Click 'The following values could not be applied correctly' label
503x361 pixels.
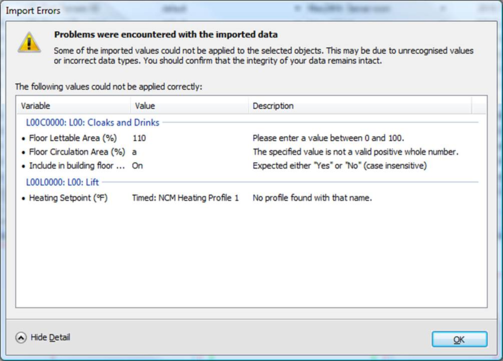(x=109, y=87)
